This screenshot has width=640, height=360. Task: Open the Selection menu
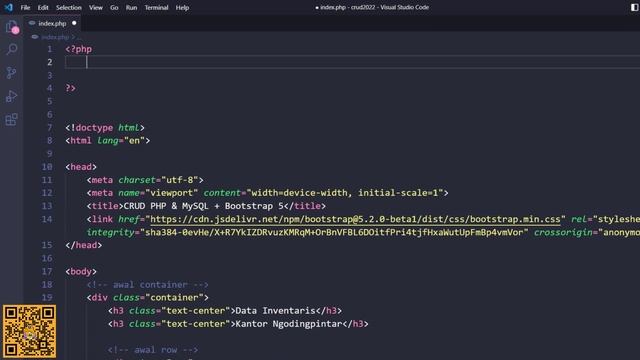pos(69,7)
